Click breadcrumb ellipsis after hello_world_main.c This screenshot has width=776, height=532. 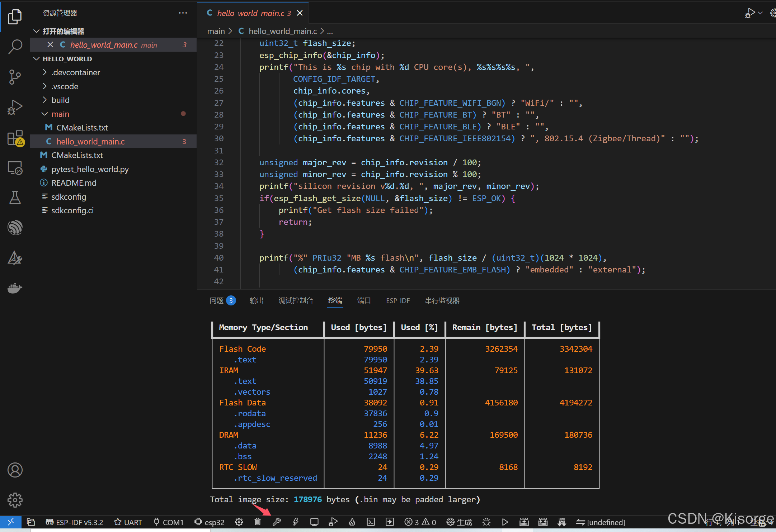(x=330, y=32)
